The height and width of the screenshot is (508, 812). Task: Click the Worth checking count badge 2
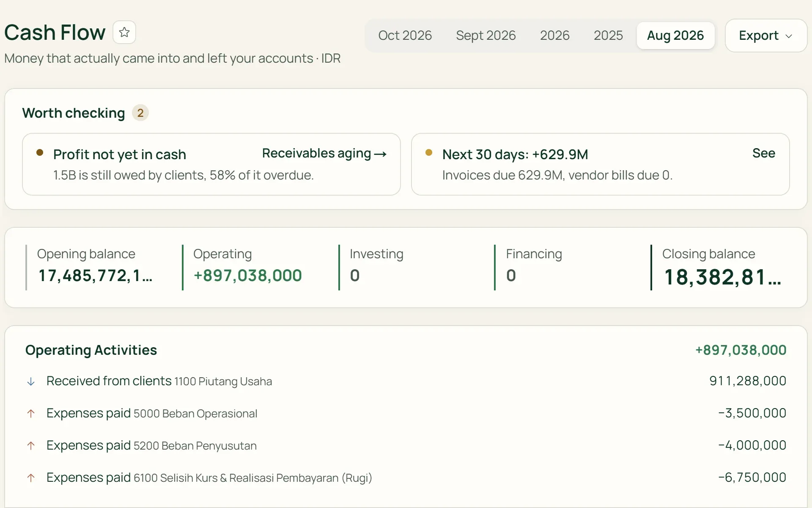click(140, 113)
